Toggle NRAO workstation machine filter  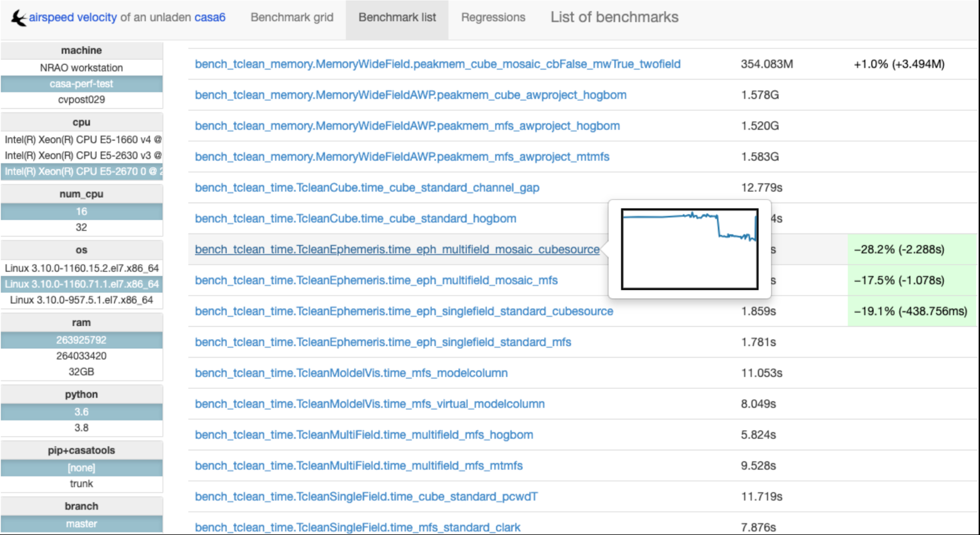coord(81,68)
